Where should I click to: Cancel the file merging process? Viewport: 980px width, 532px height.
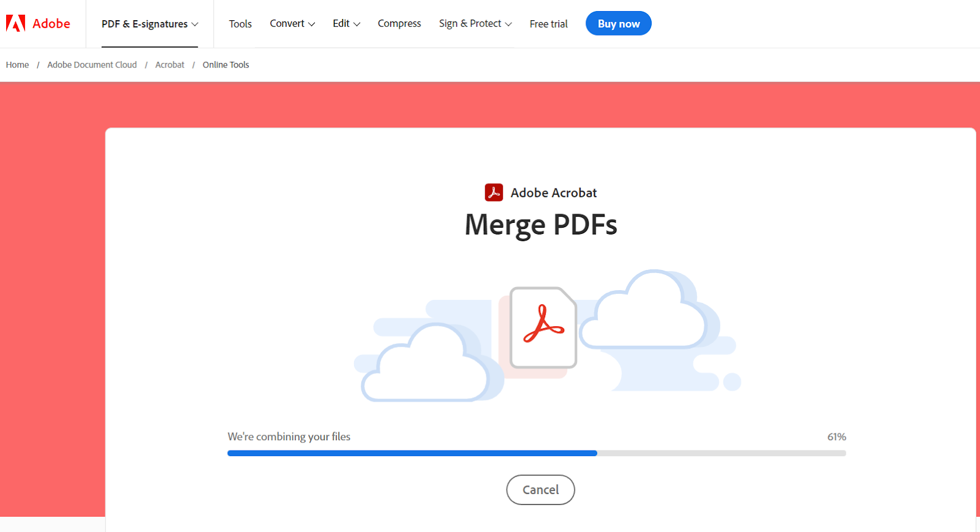540,490
